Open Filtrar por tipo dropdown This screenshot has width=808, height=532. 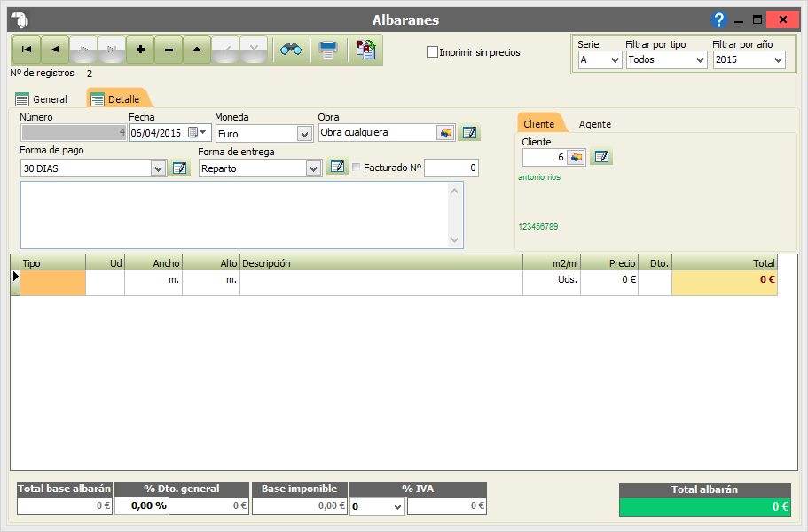pos(700,60)
